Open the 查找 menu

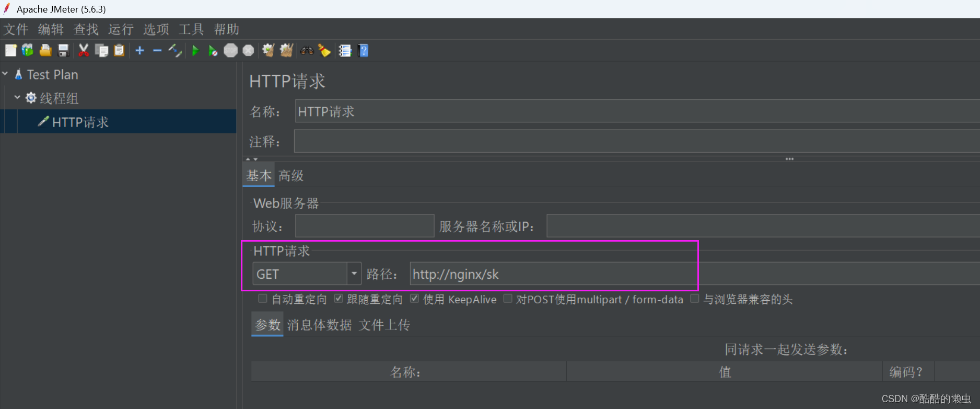[86, 29]
